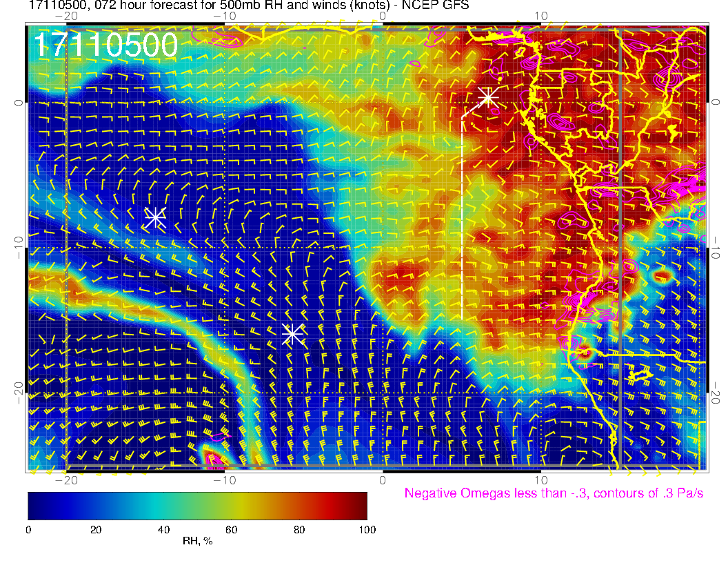The image size is (728, 563).
Task: Click the -20 latitude label on the right axis
Action: coord(716,393)
